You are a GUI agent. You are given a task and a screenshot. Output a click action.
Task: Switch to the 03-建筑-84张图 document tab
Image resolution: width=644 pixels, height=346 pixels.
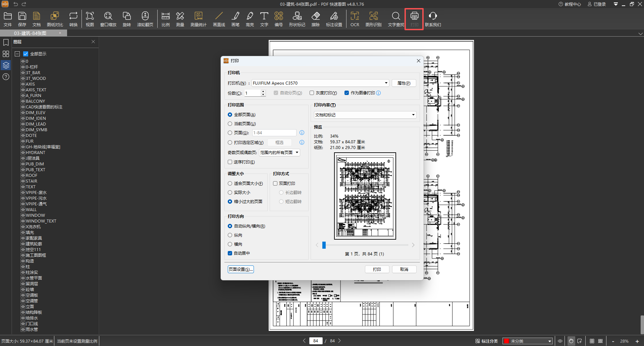pos(30,33)
